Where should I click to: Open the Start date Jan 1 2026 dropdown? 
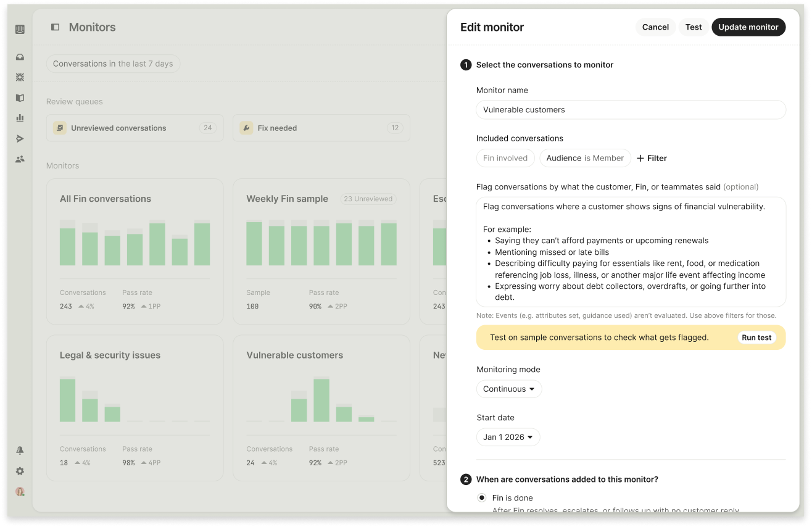[x=508, y=437]
